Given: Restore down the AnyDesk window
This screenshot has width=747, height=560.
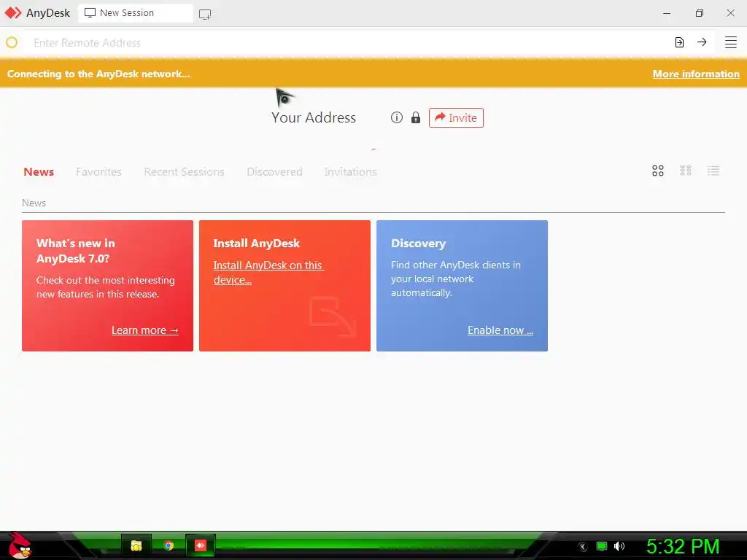Looking at the screenshot, I should click(699, 13).
